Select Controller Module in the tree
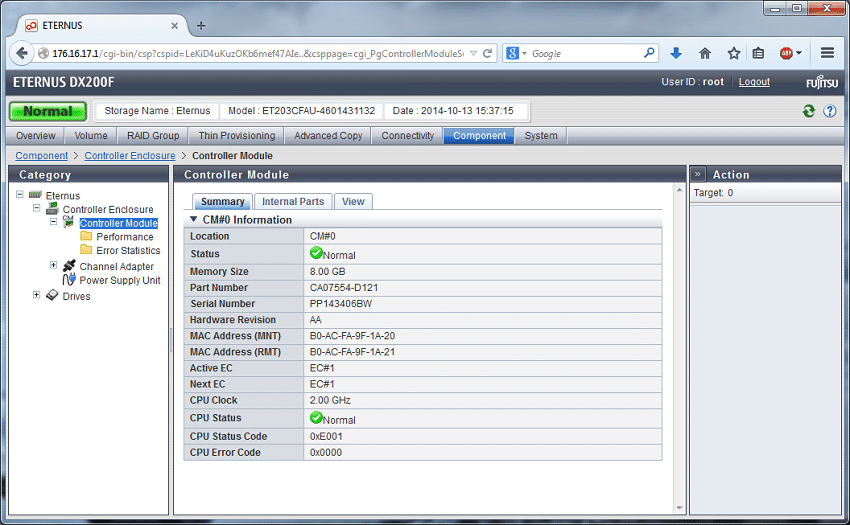This screenshot has height=525, width=850. point(119,223)
